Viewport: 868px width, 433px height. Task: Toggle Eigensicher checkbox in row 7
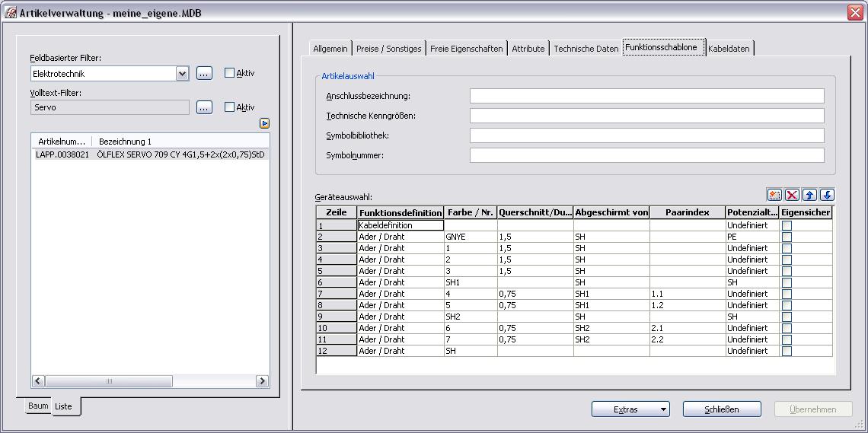click(787, 294)
